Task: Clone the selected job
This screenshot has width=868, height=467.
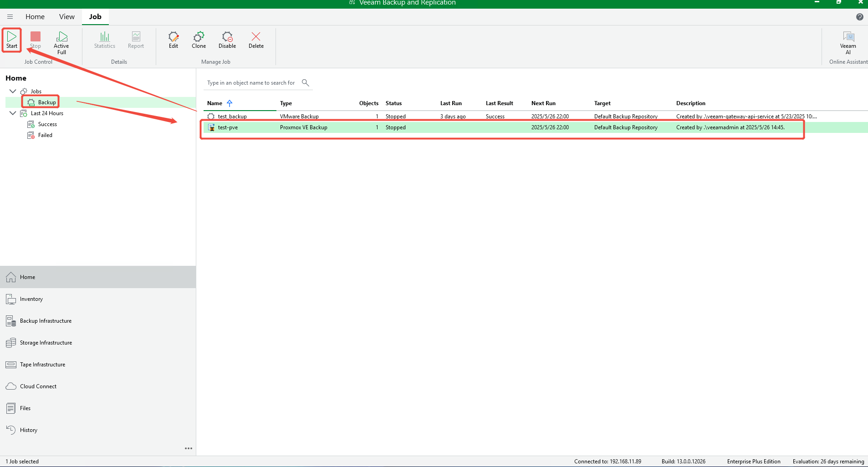Action: [x=199, y=40]
